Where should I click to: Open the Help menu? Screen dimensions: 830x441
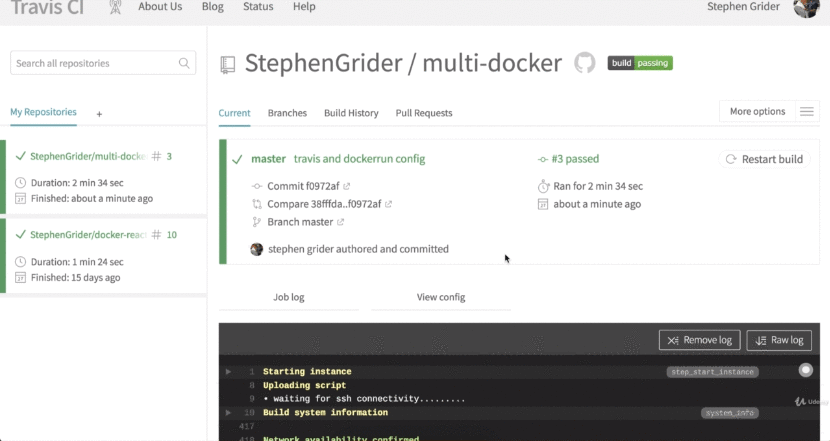[304, 7]
